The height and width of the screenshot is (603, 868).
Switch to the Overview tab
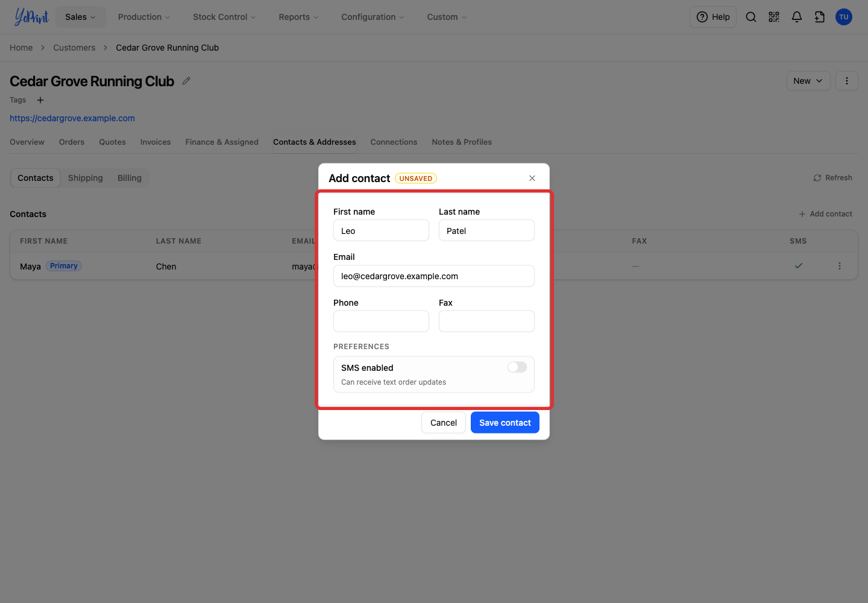click(27, 142)
